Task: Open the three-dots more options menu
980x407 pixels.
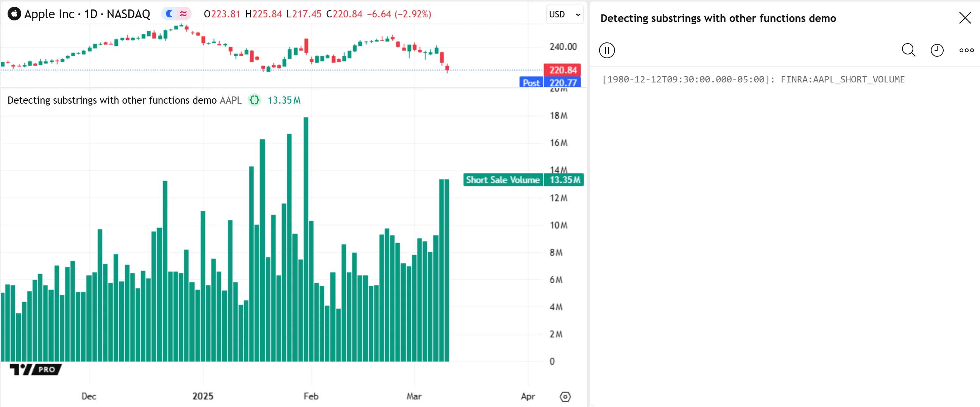Action: click(x=966, y=50)
